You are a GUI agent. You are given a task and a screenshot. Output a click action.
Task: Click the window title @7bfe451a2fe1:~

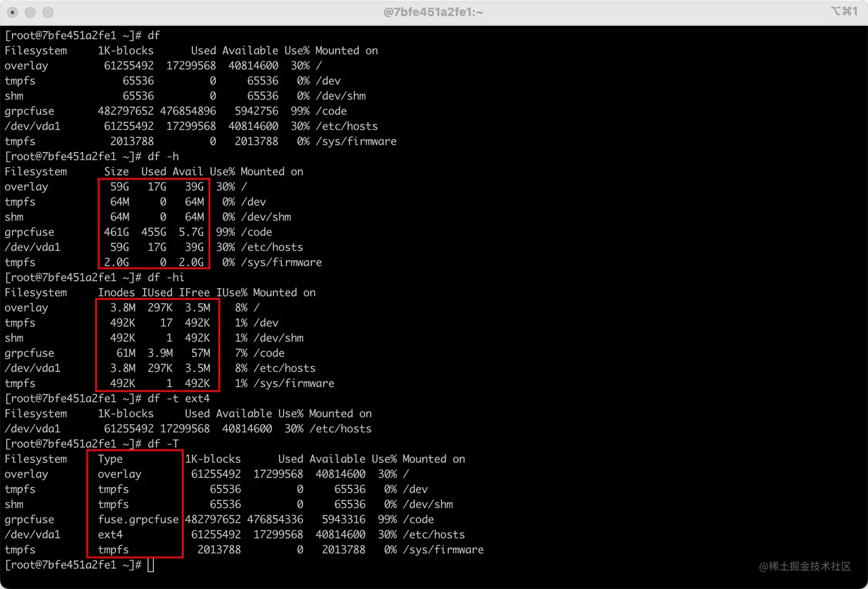[433, 12]
